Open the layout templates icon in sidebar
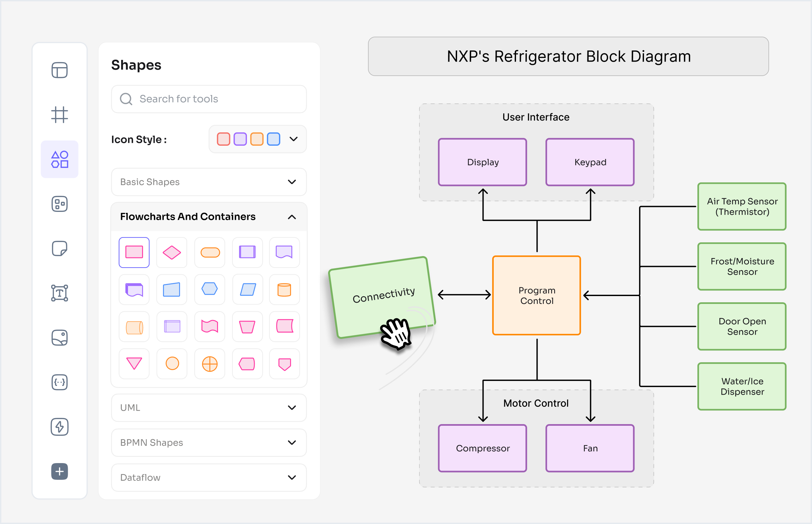Screen dimensions: 812x524 click(60, 70)
